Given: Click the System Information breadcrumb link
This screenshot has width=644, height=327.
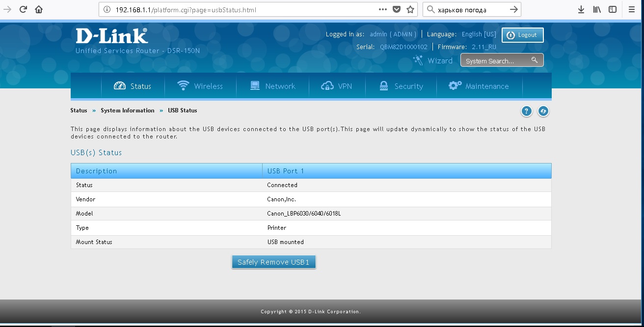Looking at the screenshot, I should point(128,110).
